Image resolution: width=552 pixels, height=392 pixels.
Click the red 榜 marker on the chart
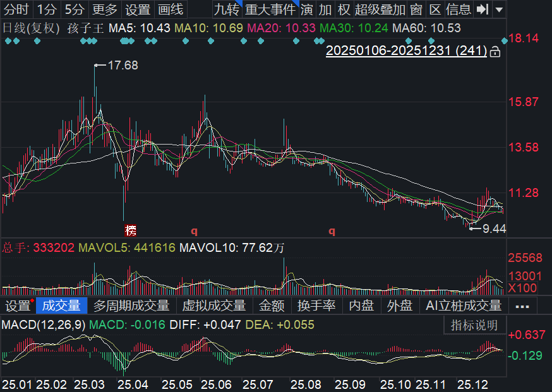click(x=131, y=230)
